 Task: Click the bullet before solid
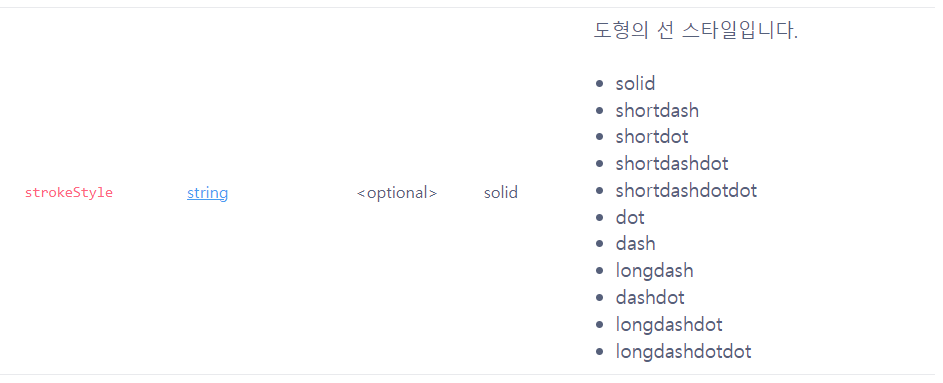point(599,84)
